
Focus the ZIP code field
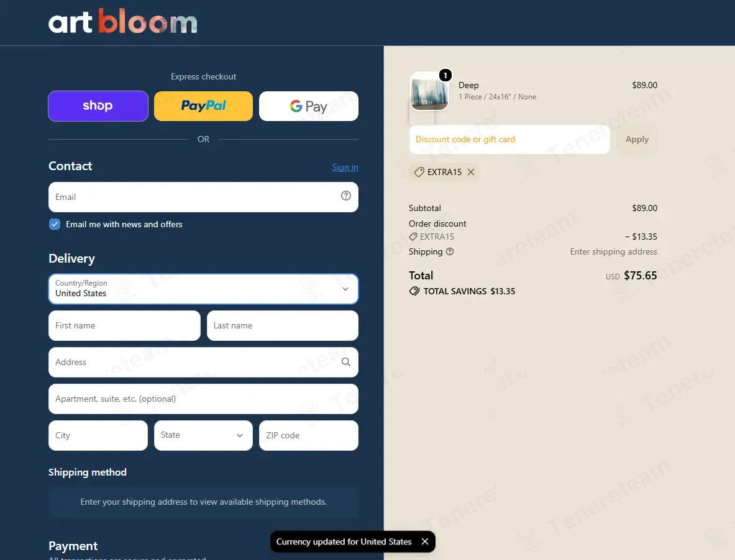309,435
